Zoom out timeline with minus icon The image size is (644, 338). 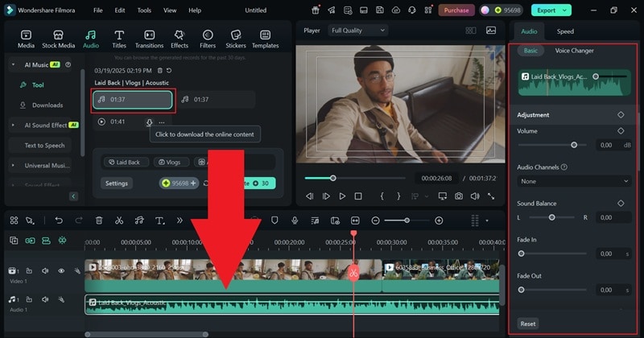point(375,221)
